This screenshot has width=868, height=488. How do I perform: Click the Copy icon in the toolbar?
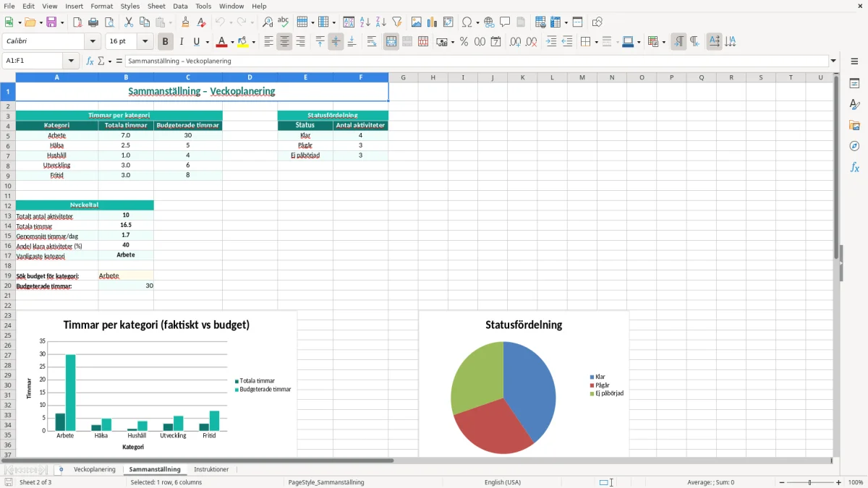(x=145, y=22)
